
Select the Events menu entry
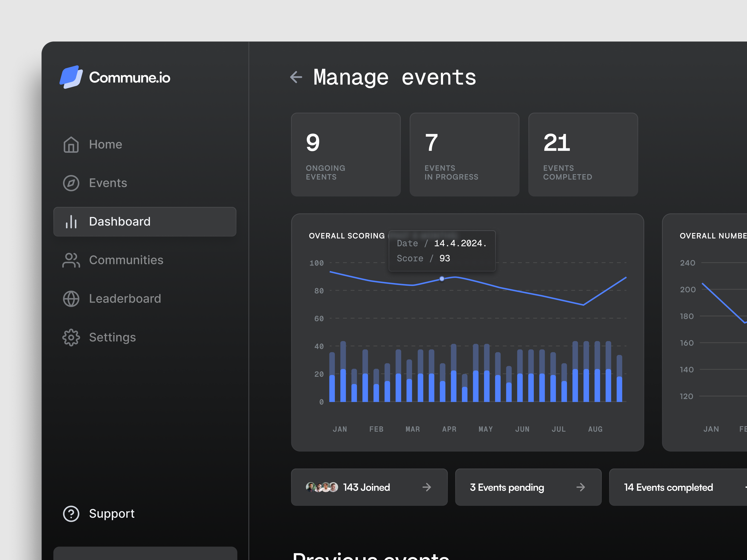pos(108,183)
